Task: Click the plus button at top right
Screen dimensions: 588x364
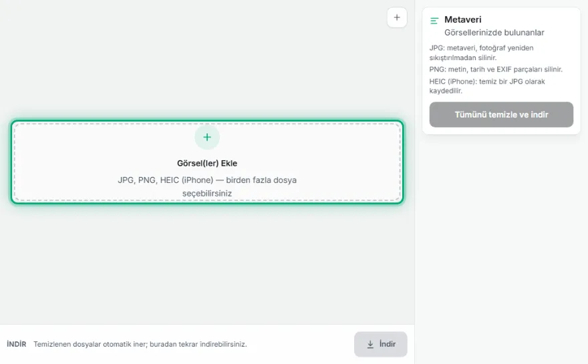Action: point(397,17)
